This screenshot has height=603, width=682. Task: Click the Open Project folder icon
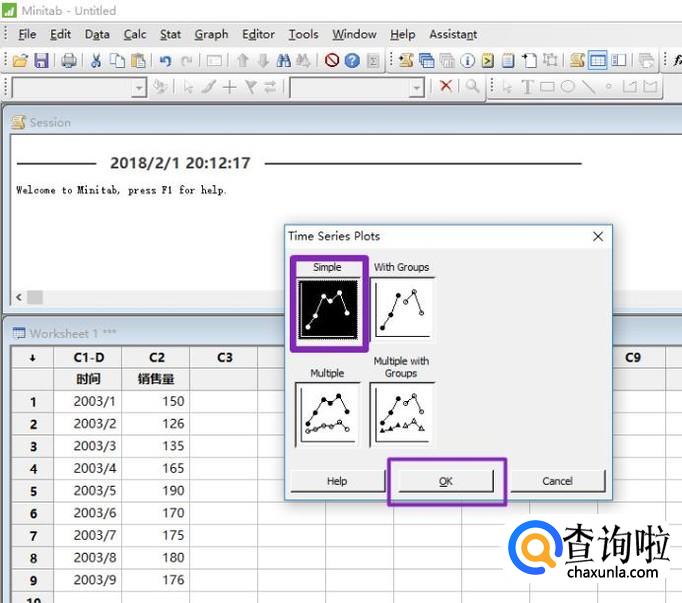20,60
